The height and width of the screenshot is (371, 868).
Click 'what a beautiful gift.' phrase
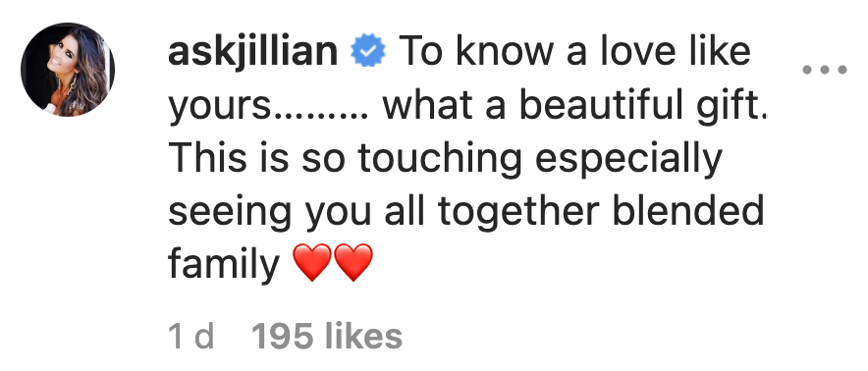tap(573, 105)
